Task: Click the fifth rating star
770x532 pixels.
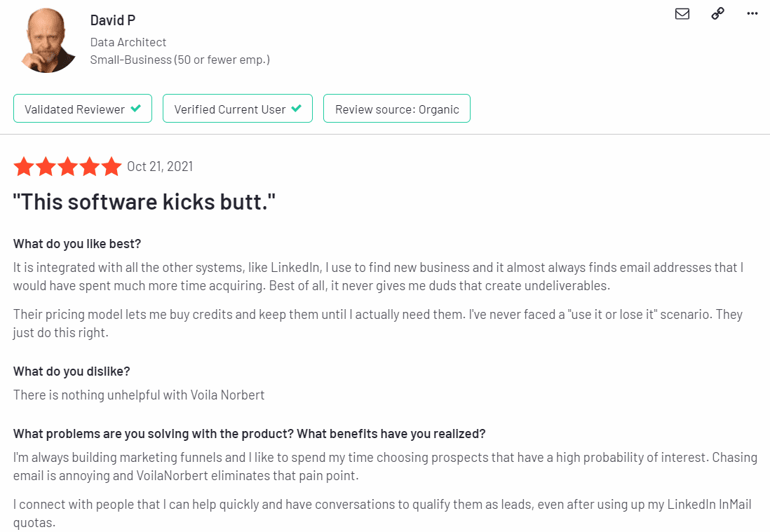Action: coord(112,166)
